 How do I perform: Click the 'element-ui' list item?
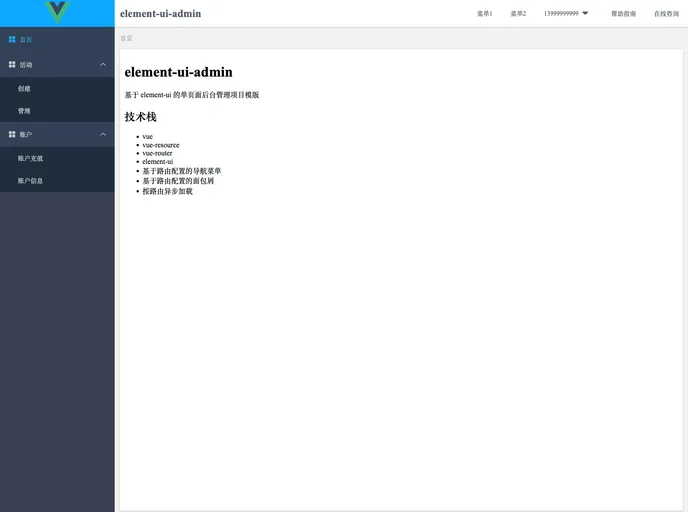[x=158, y=161]
